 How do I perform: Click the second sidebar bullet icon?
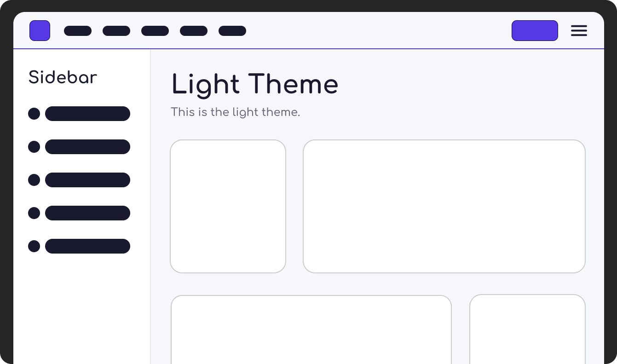pos(34,147)
